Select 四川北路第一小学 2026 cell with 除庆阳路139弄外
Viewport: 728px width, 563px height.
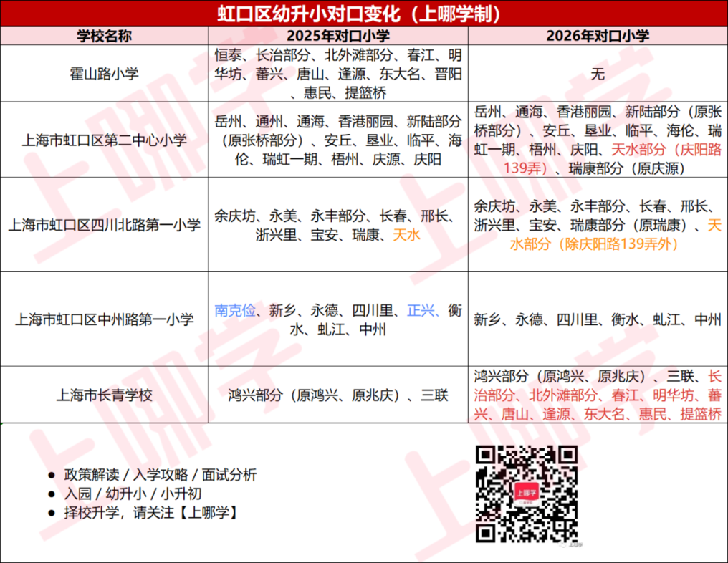pyautogui.click(x=598, y=225)
